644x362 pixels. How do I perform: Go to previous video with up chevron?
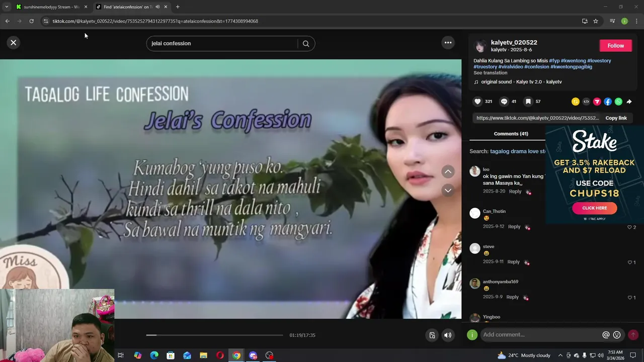pyautogui.click(x=448, y=172)
